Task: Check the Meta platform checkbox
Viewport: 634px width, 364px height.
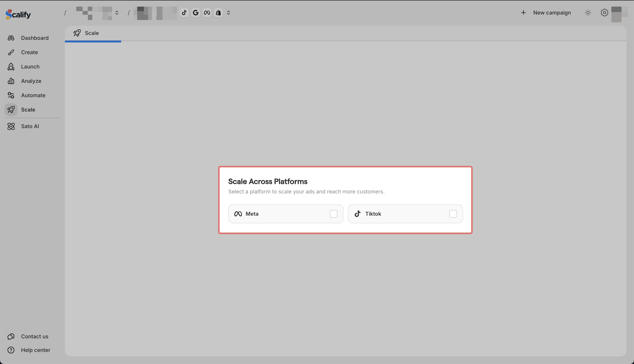Action: pyautogui.click(x=333, y=214)
